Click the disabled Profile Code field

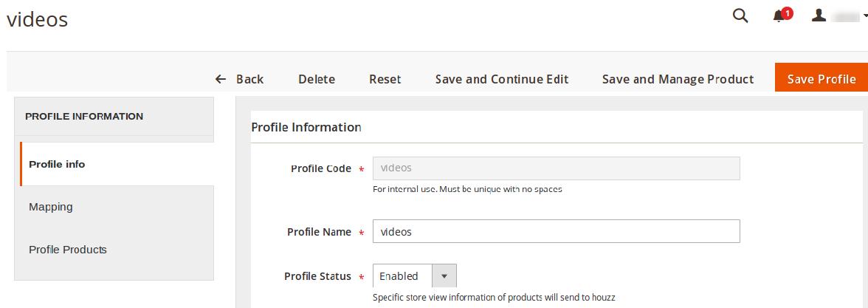coord(556,168)
